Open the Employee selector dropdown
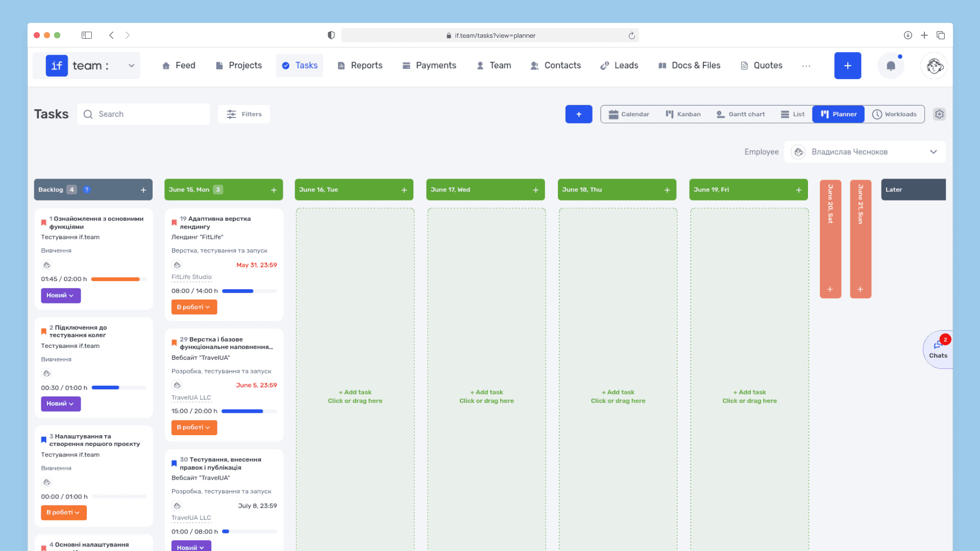 click(865, 152)
